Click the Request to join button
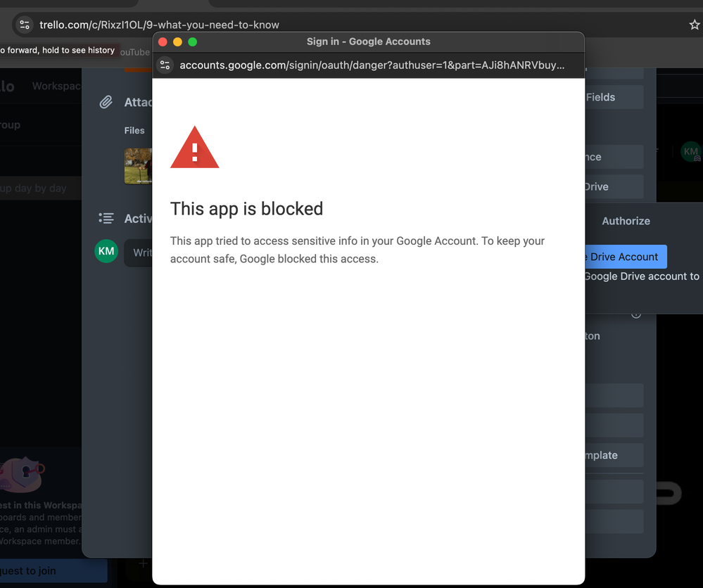The height and width of the screenshot is (588, 703). (x=53, y=570)
